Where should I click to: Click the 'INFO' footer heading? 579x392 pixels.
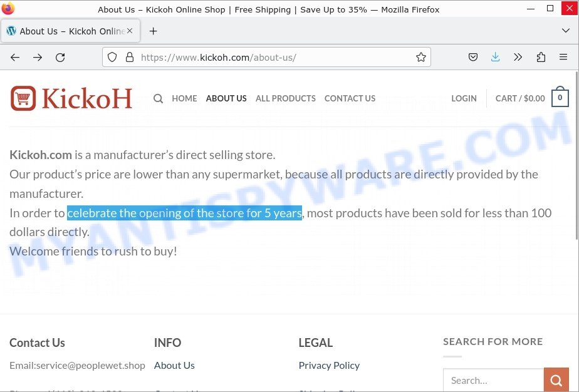pyautogui.click(x=168, y=343)
